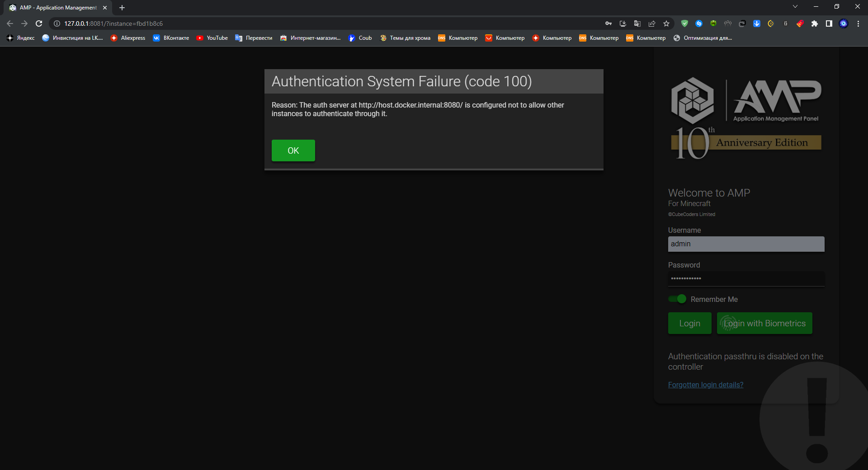868x470 pixels.
Task: Open saved passwords key icon
Action: coord(609,23)
